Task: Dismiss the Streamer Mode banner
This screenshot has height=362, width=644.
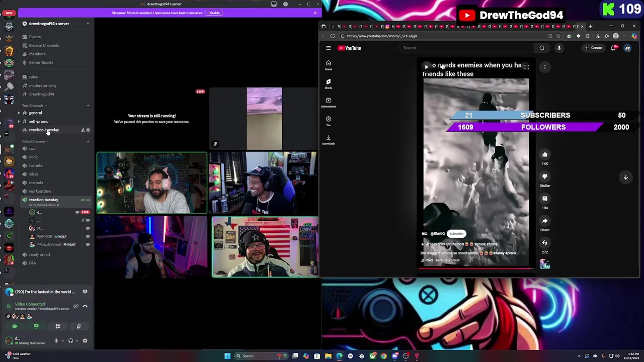Action: (315, 13)
